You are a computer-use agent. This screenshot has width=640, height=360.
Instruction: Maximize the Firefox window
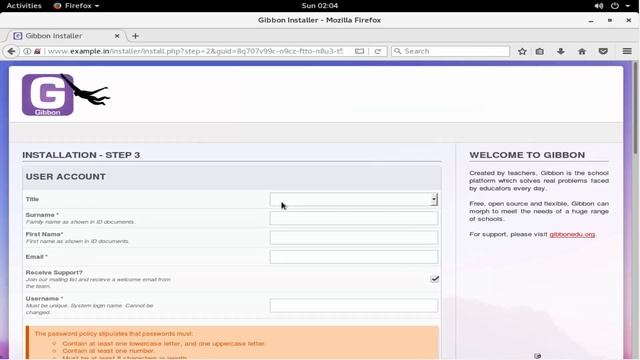click(610, 20)
